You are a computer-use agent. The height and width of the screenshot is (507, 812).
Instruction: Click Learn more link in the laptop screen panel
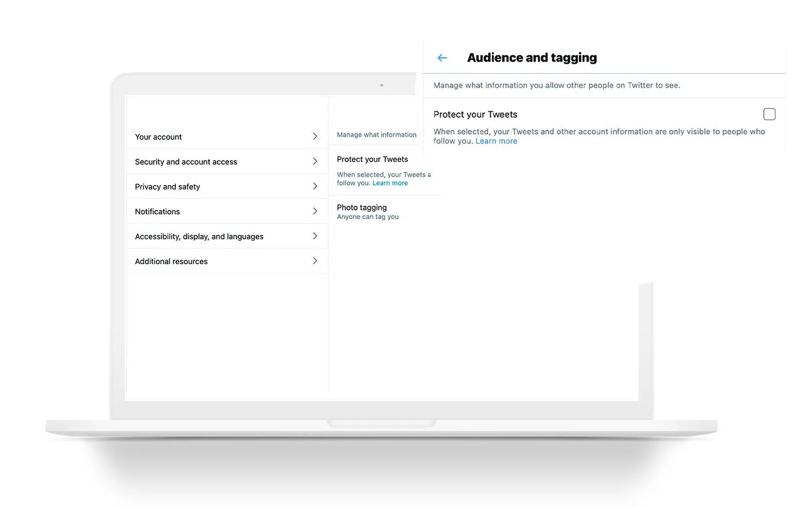390,183
